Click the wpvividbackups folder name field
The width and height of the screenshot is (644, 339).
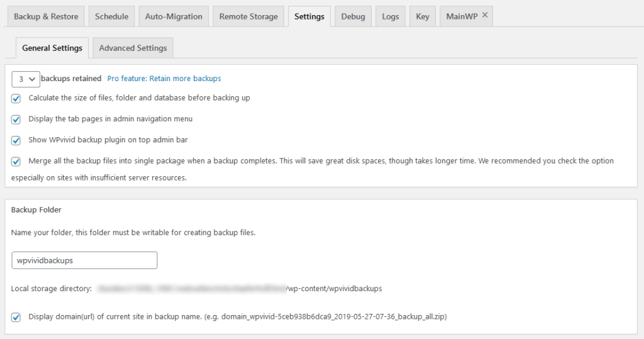tap(84, 260)
